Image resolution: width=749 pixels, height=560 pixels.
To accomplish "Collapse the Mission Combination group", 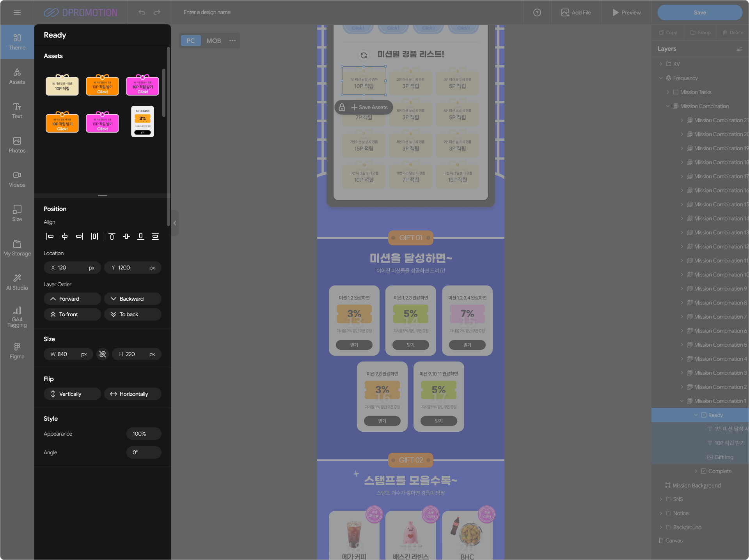I will pyautogui.click(x=668, y=106).
